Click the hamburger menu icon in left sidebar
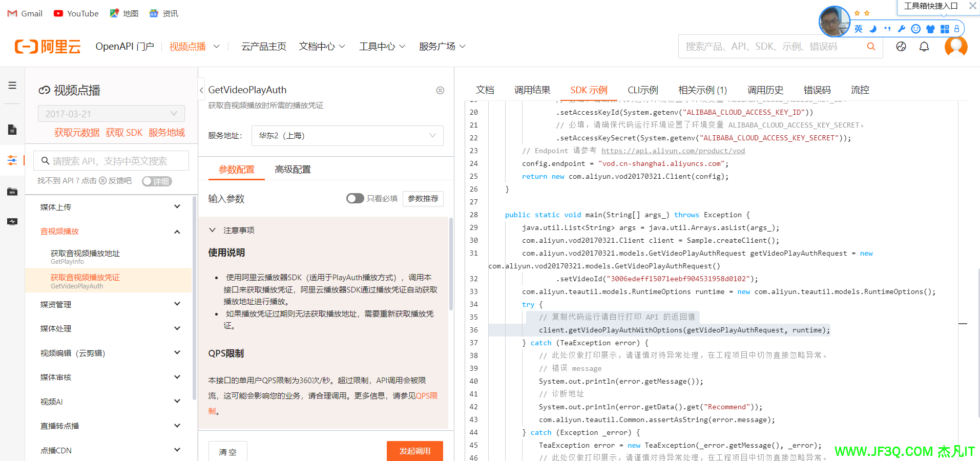Viewport: 980px width, 461px height. (12, 86)
